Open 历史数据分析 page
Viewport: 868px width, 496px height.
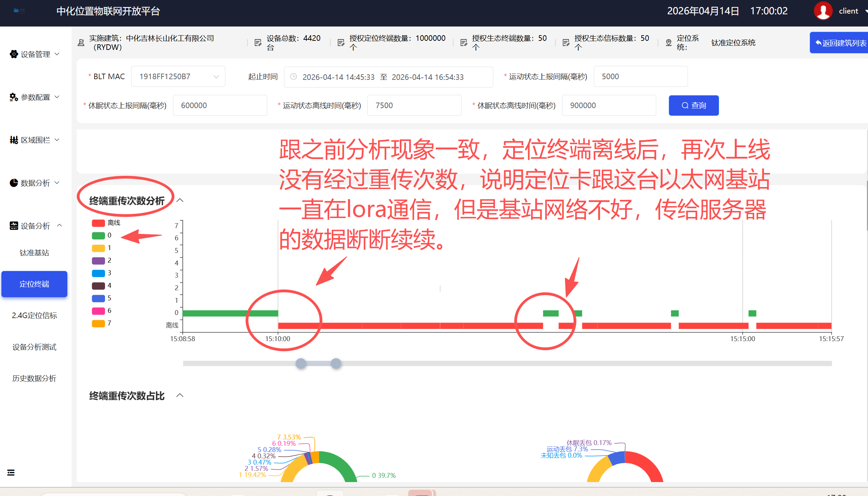(x=34, y=378)
